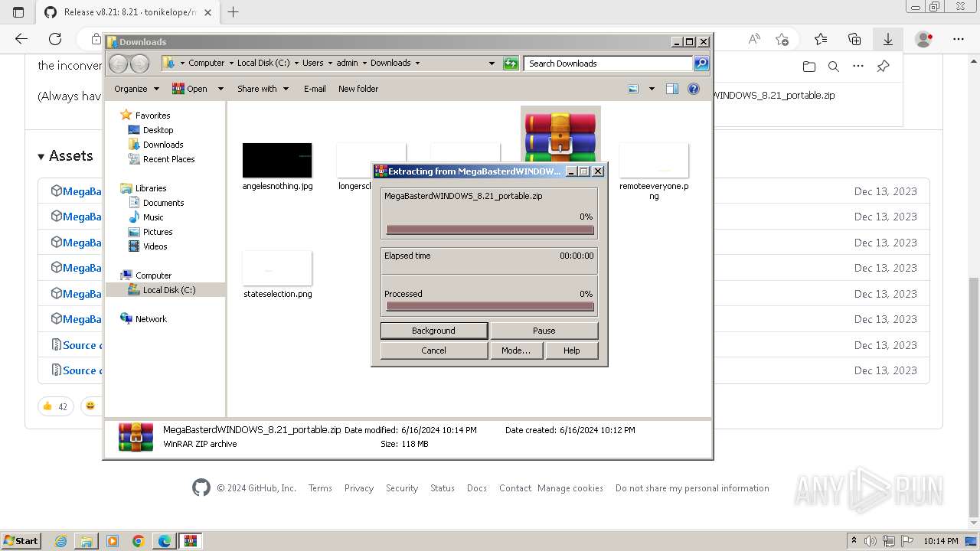This screenshot has height=551, width=980.
Task: Click the file progress bar for the portable.zip
Action: coord(490,230)
